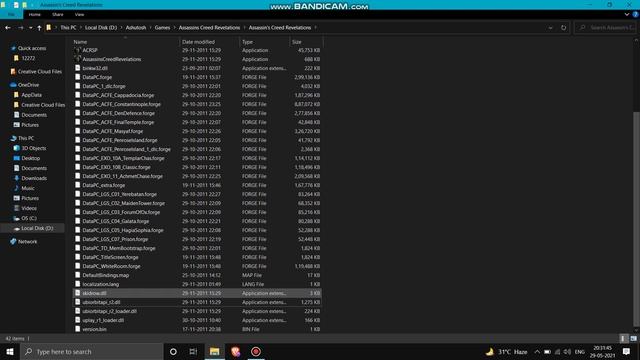Open AppData under OneDrive
Image resolution: width=640 pixels, height=360 pixels.
click(x=31, y=95)
